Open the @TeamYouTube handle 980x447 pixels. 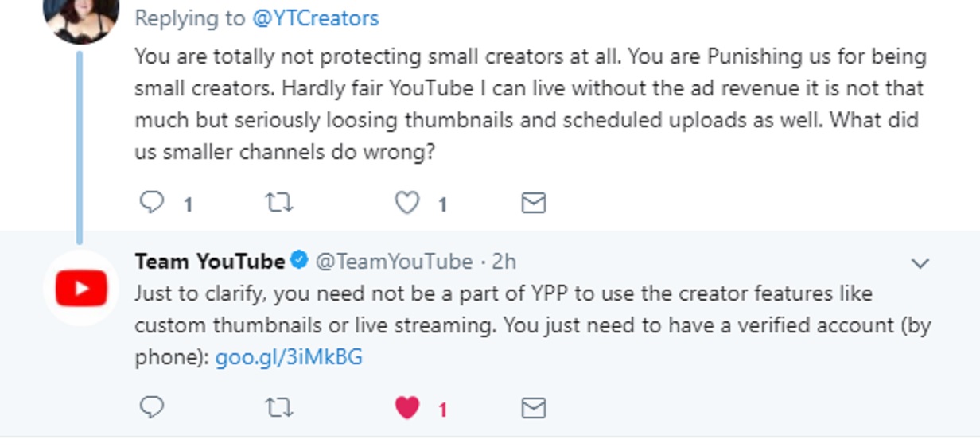394,261
